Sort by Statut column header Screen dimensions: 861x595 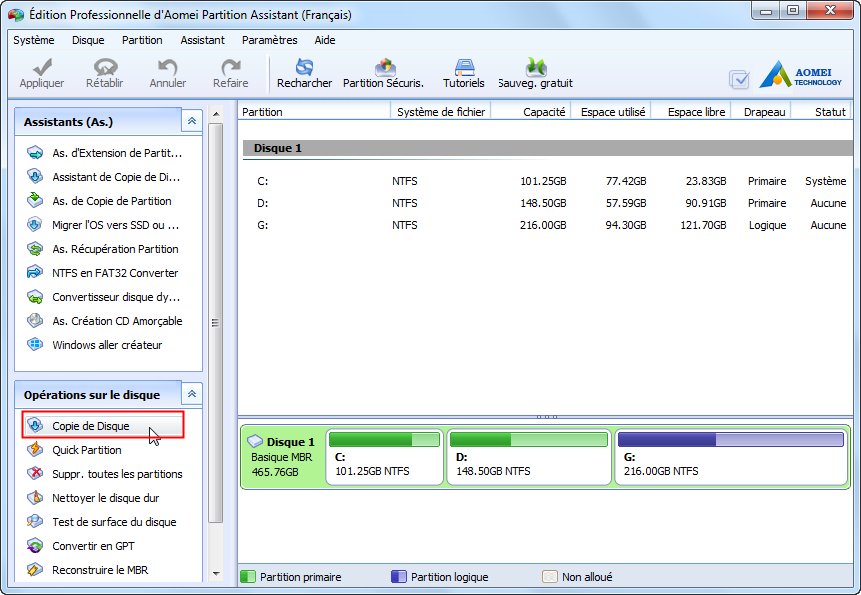click(x=822, y=112)
